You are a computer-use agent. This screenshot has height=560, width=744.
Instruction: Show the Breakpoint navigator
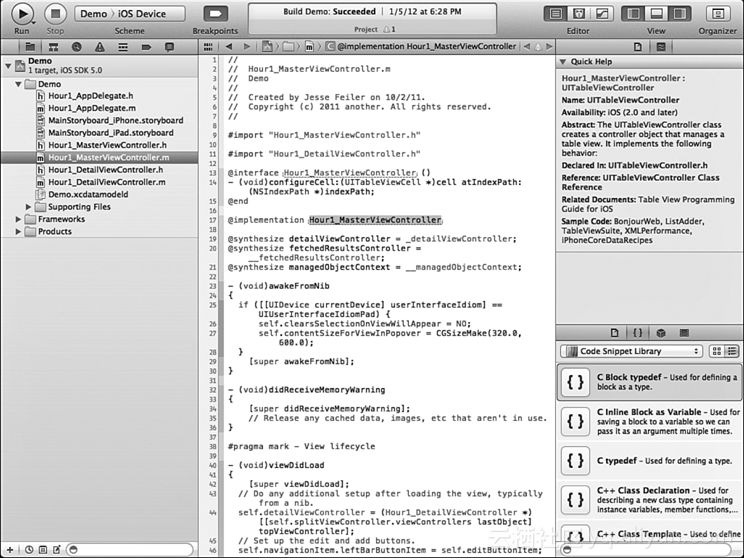[146, 47]
